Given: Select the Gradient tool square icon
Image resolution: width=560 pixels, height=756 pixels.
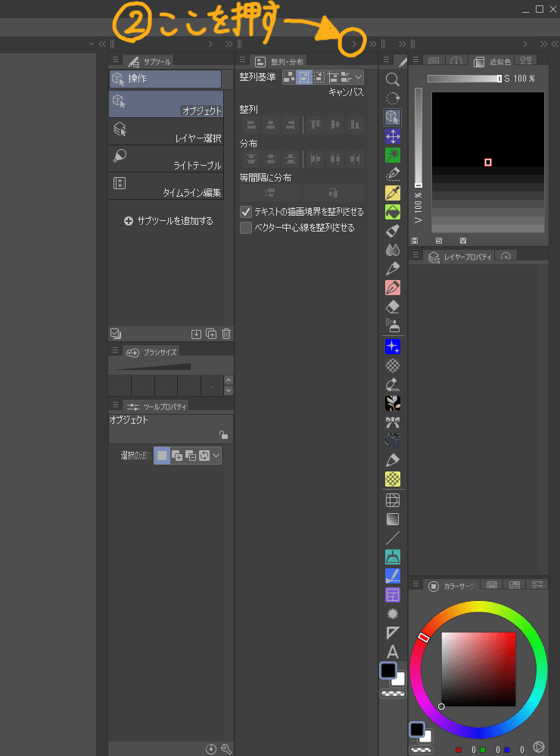Looking at the screenshot, I should pos(393,519).
